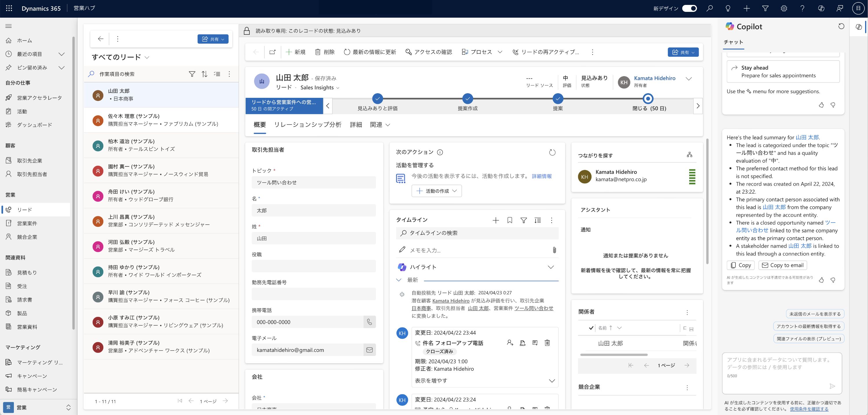This screenshot has height=415, width=868.
Task: Click the Copilot chat input box
Action: [x=782, y=373]
